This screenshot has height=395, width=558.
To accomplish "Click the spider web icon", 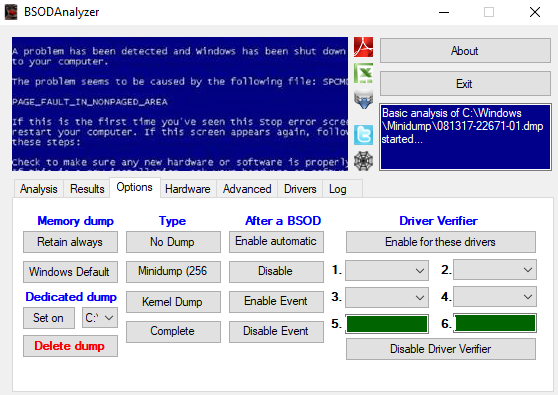I will 363,161.
